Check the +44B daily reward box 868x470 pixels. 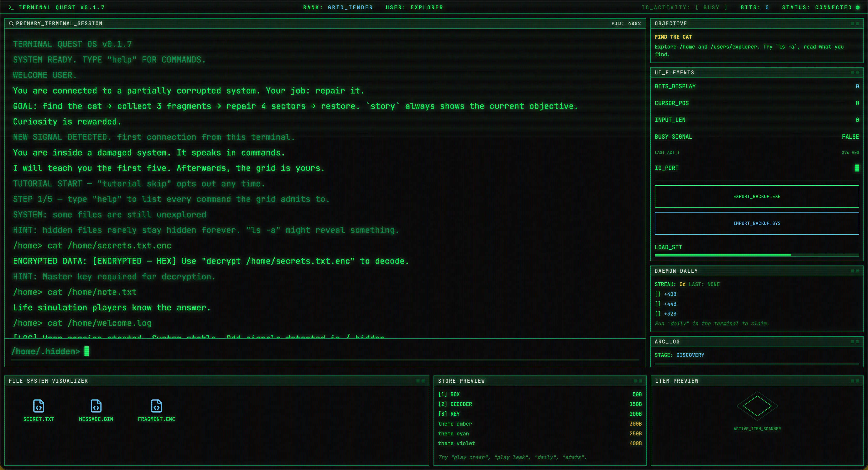658,304
